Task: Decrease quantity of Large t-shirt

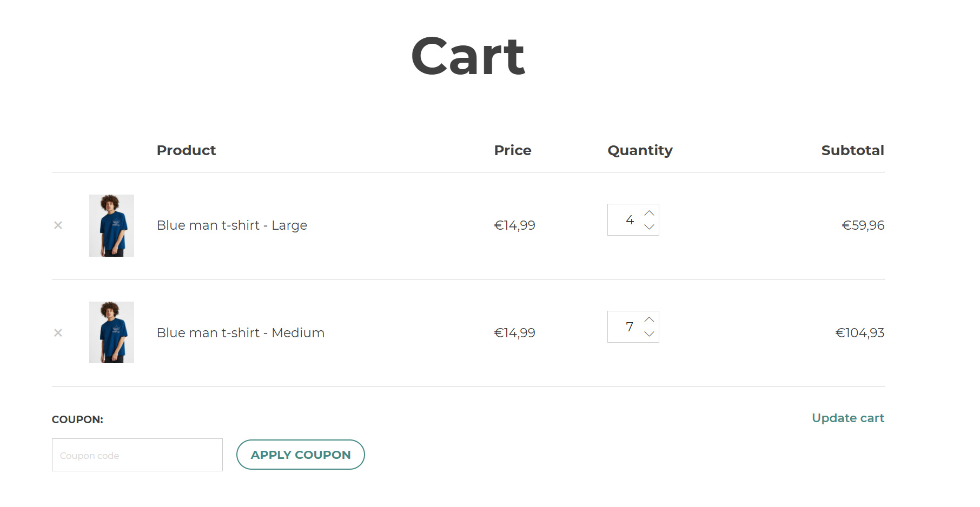Action: [650, 227]
